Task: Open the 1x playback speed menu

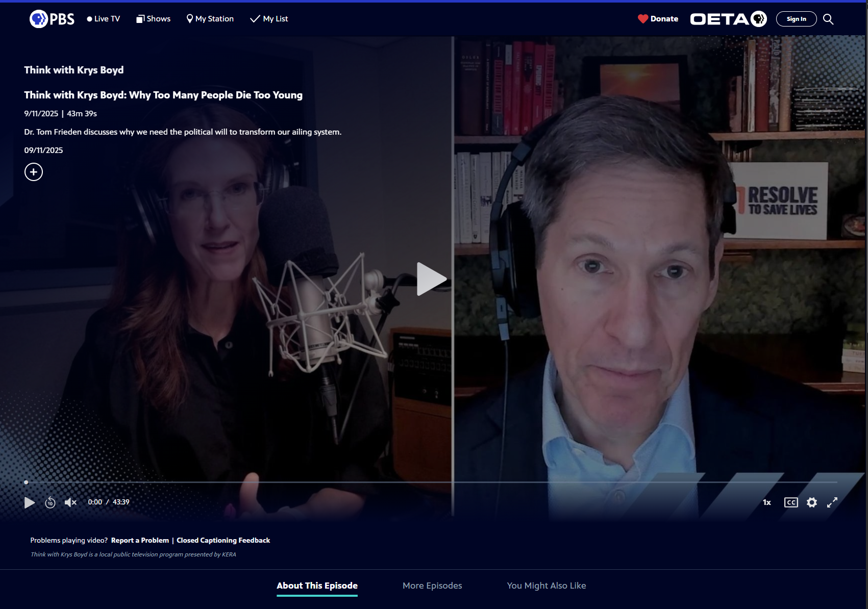Action: coord(767,502)
